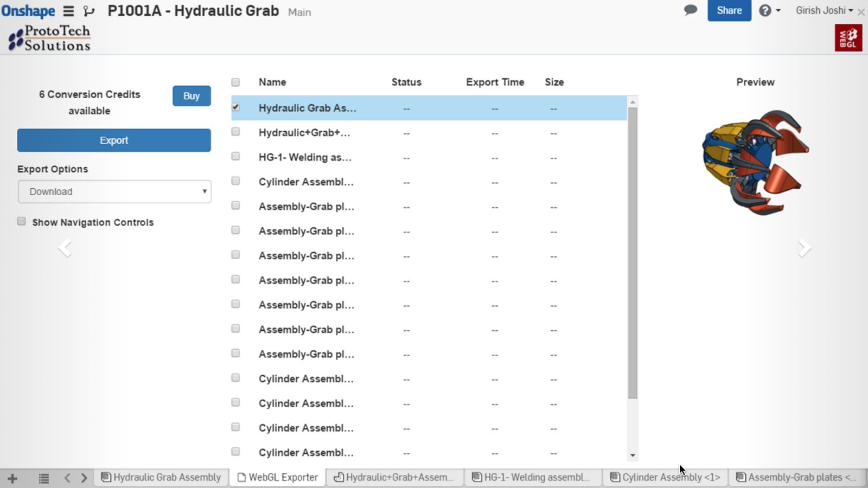This screenshot has height=488, width=868.
Task: Switch to the Cylinder Assembly <1> tab
Action: 665,478
